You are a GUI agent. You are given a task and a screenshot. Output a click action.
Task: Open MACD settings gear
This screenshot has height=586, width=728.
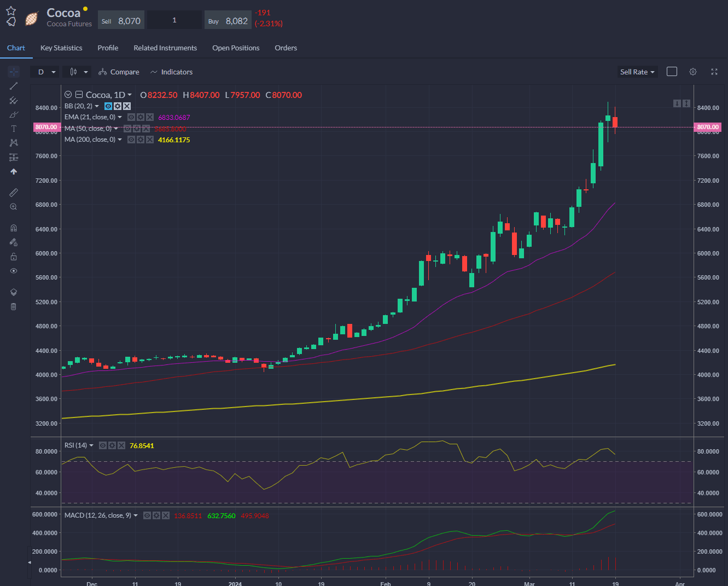(x=156, y=515)
